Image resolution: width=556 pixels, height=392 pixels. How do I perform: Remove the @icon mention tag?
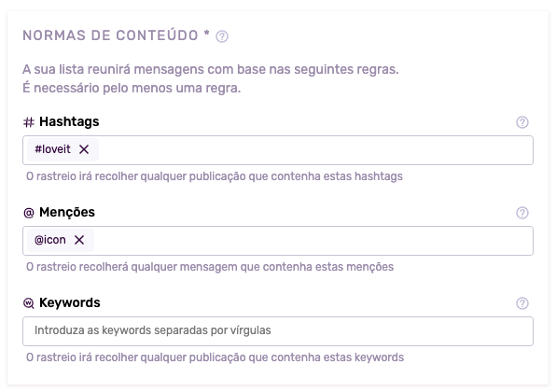[x=79, y=240]
